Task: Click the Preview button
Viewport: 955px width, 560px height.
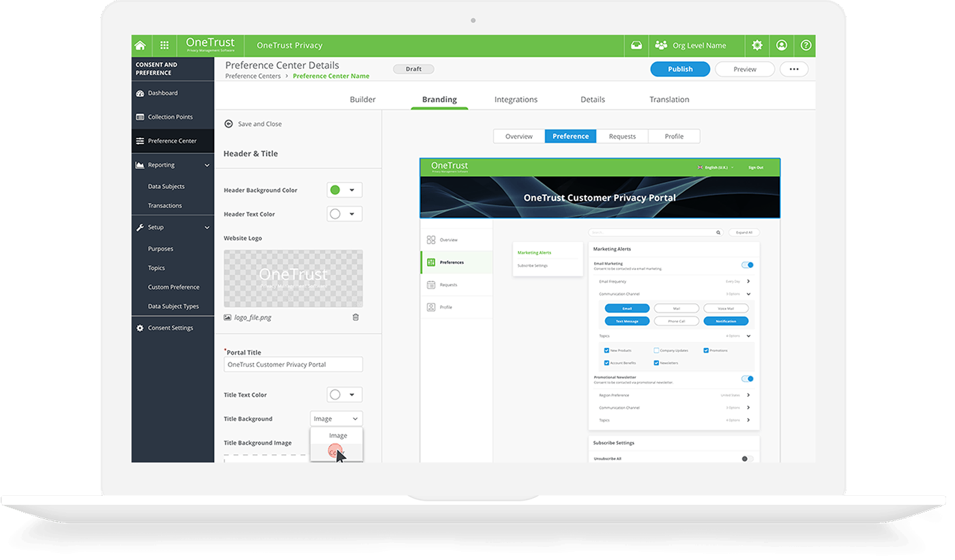Action: pyautogui.click(x=745, y=69)
